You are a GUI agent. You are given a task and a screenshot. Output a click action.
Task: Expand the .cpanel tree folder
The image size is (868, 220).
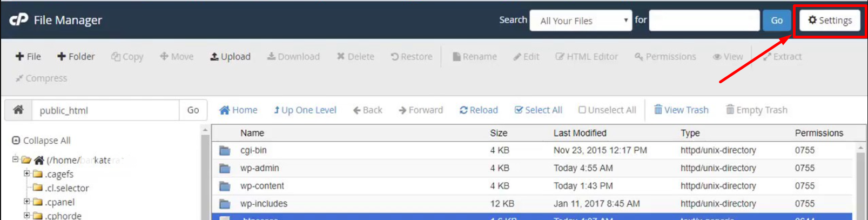(x=26, y=202)
